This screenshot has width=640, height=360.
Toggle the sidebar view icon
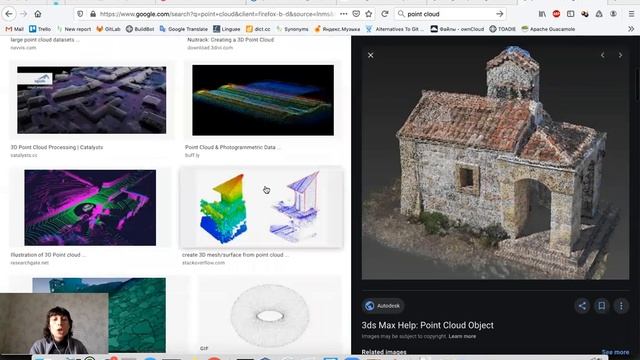571,14
